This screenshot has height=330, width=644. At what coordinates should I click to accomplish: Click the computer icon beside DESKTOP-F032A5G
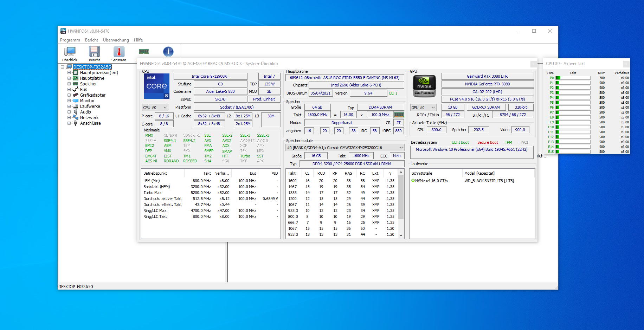click(x=70, y=67)
